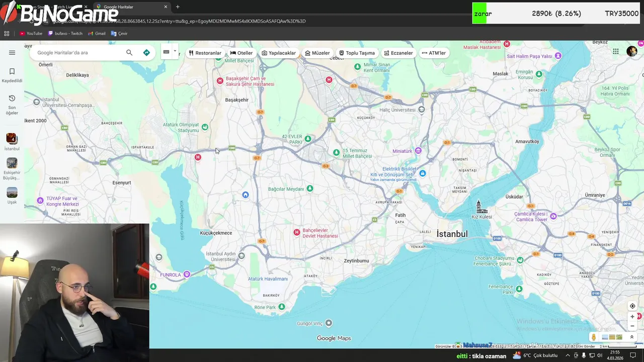Click the search magnifier icon
The width and height of the screenshot is (644, 362).
[129, 53]
